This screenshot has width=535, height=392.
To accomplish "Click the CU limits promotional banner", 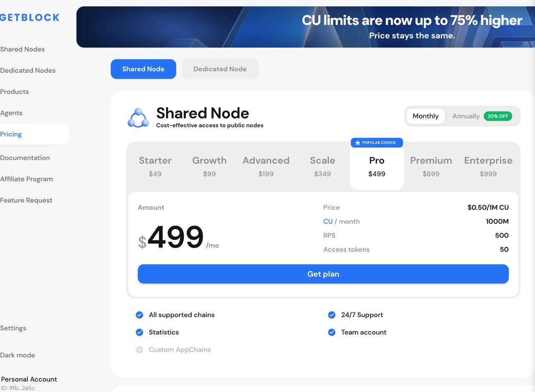I will coord(306,27).
